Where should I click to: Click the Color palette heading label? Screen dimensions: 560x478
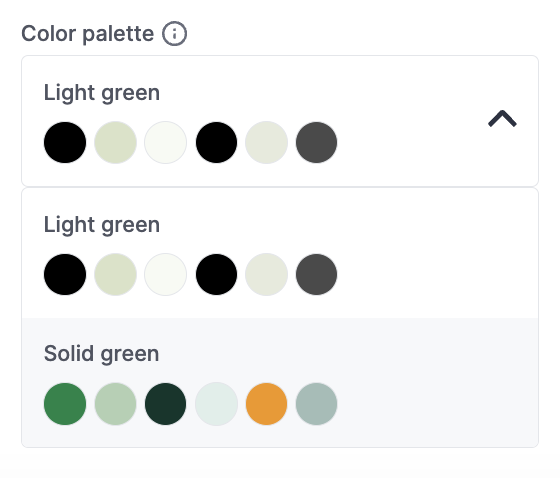88,34
